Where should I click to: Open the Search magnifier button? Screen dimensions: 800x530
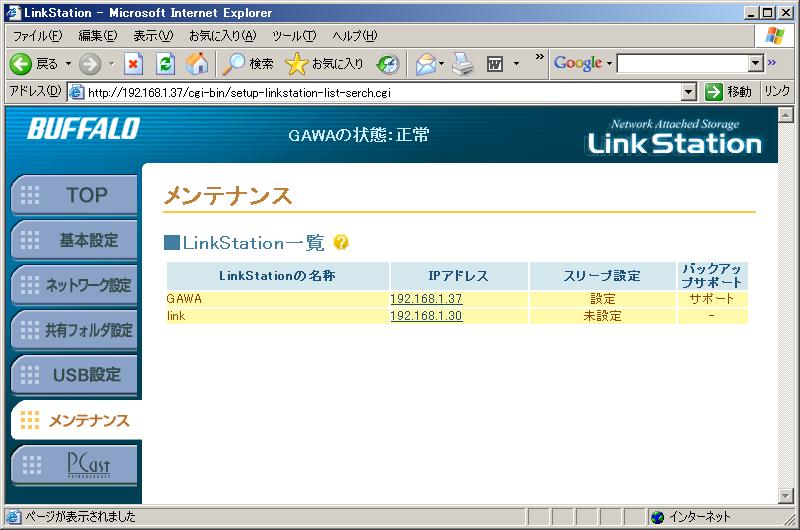248,64
